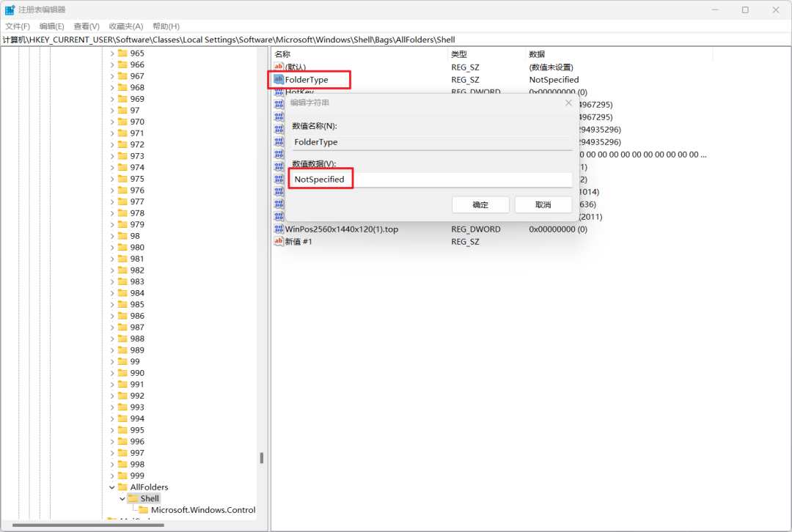Select the 新值 #1 value name
Screen dimensions: 792x532
click(298, 242)
